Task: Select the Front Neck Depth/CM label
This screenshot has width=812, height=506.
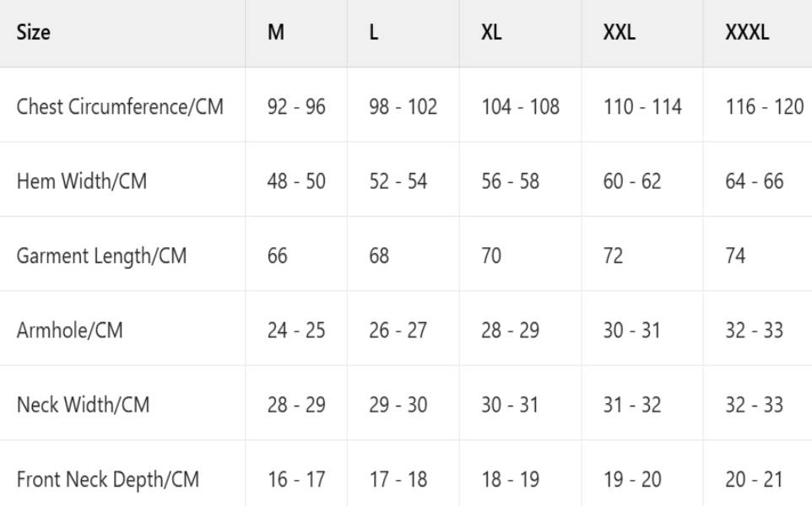Action: coord(109,479)
